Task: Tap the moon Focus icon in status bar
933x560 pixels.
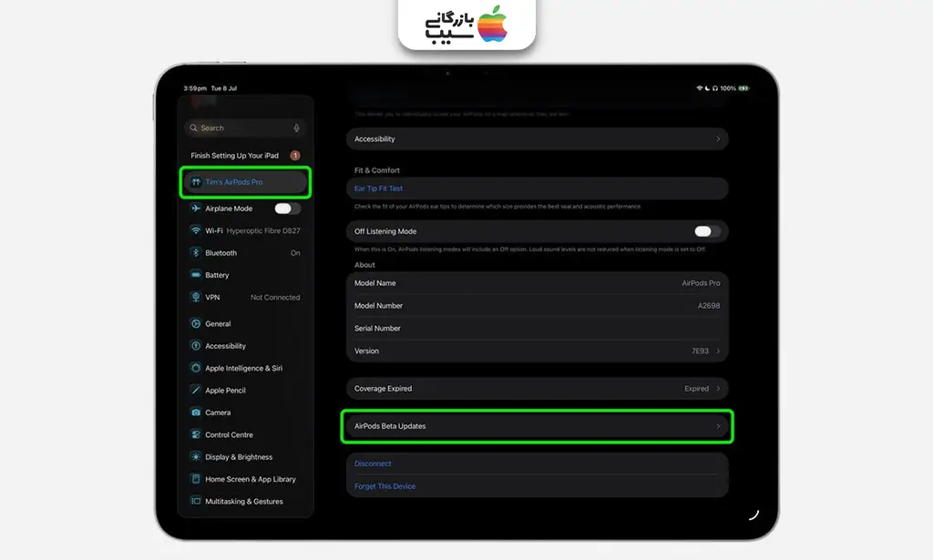Action: (707, 88)
